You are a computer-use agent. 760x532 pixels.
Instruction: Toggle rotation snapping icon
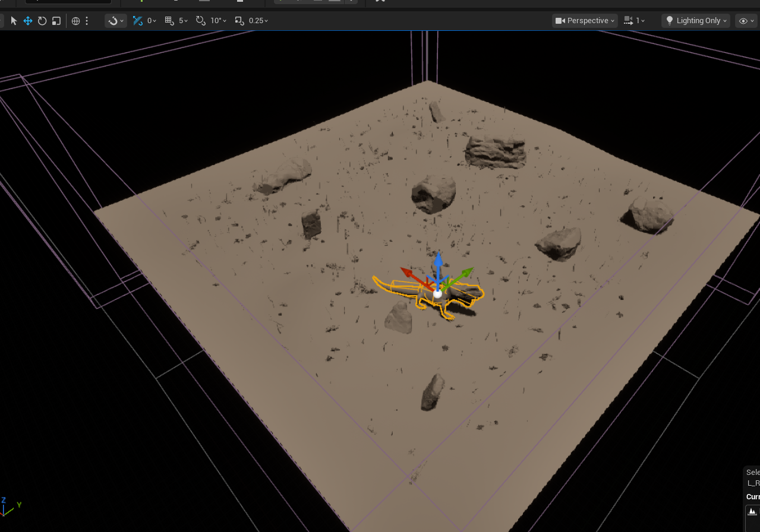(200, 21)
